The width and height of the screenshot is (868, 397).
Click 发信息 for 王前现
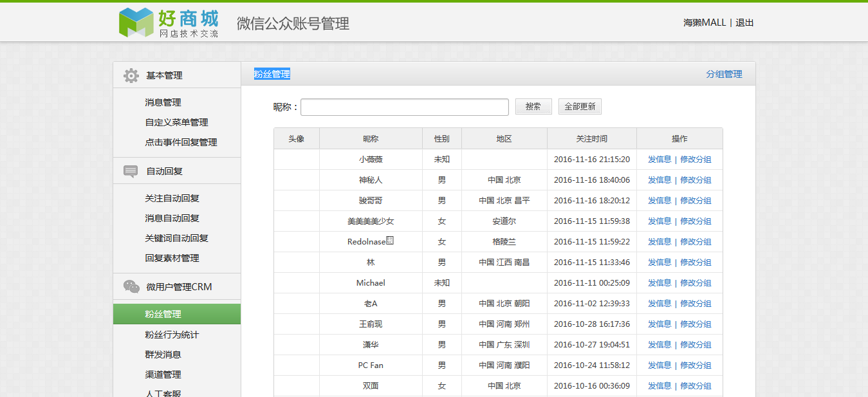(x=660, y=324)
